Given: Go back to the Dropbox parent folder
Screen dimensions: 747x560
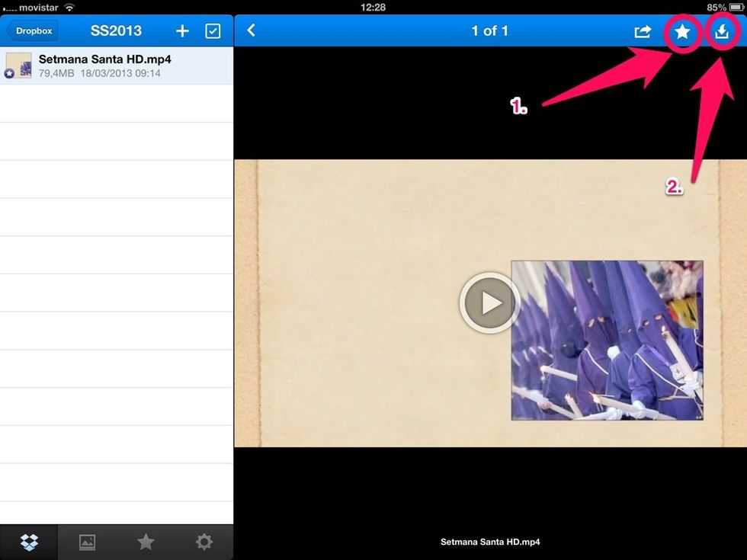Looking at the screenshot, I should (x=30, y=31).
